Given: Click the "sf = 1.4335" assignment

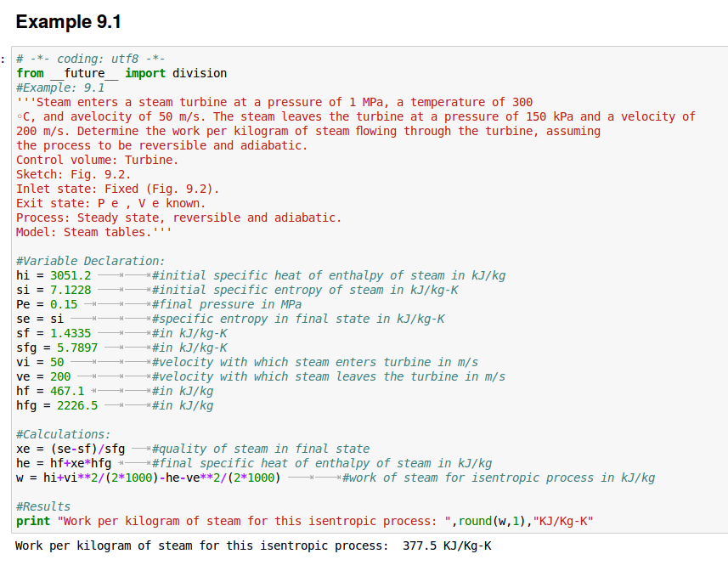Looking at the screenshot, I should (x=54, y=333).
